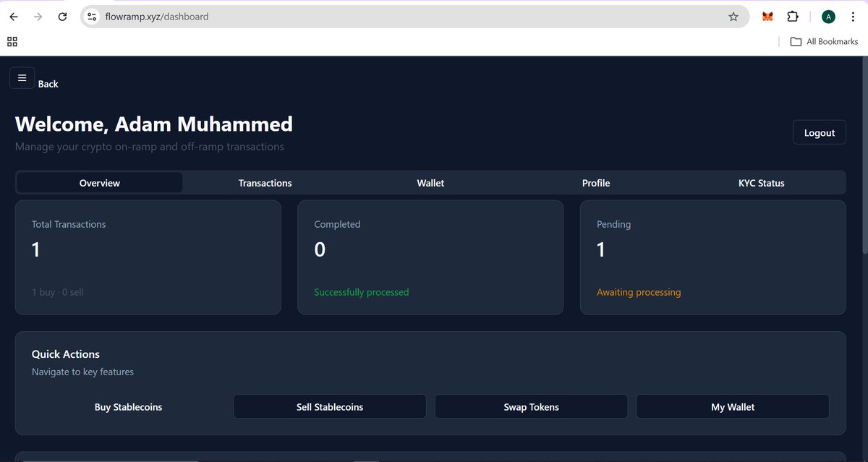View the Profile tab

point(595,183)
